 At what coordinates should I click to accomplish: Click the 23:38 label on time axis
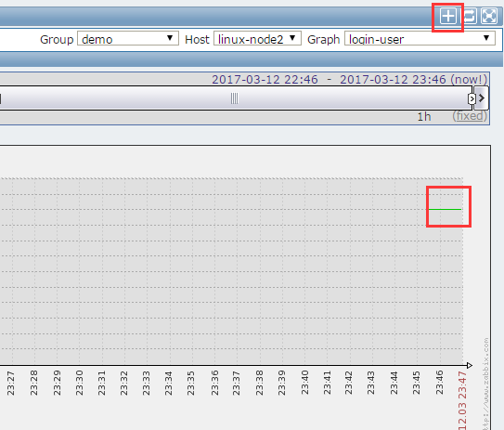pos(259,383)
